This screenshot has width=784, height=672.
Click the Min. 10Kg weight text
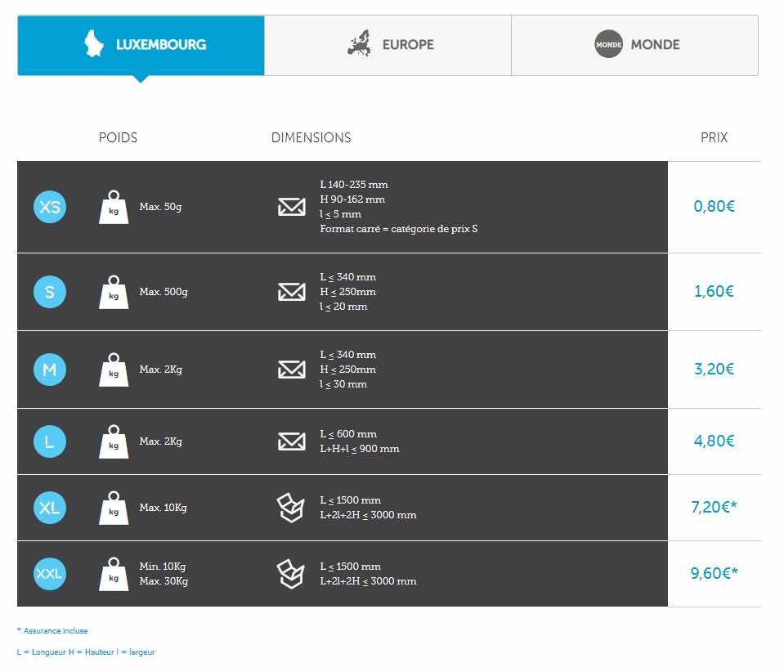coord(163,567)
